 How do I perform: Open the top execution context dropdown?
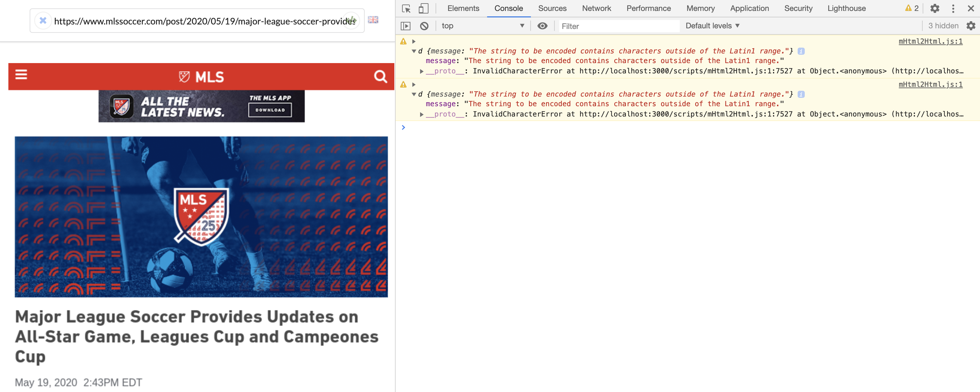(x=483, y=26)
